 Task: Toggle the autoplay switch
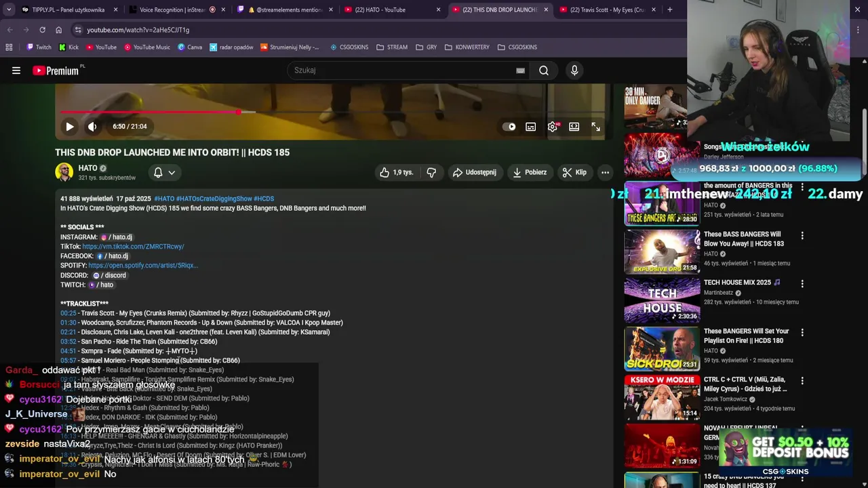[509, 127]
